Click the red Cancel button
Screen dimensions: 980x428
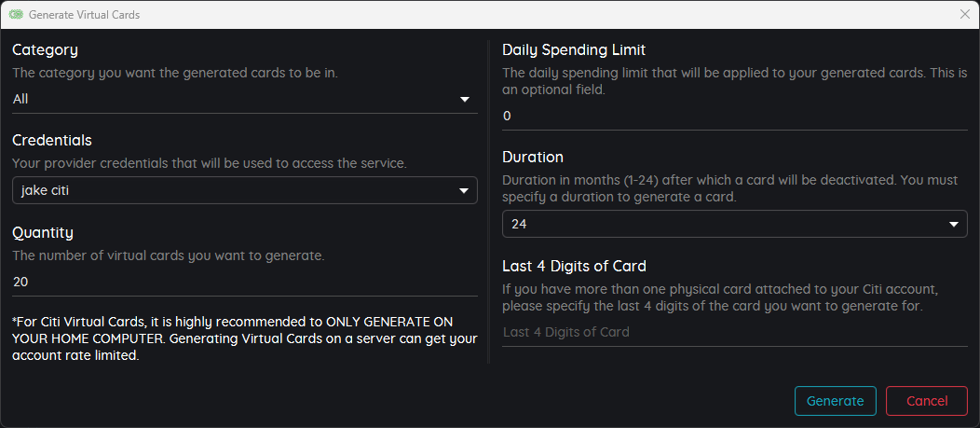(x=927, y=401)
